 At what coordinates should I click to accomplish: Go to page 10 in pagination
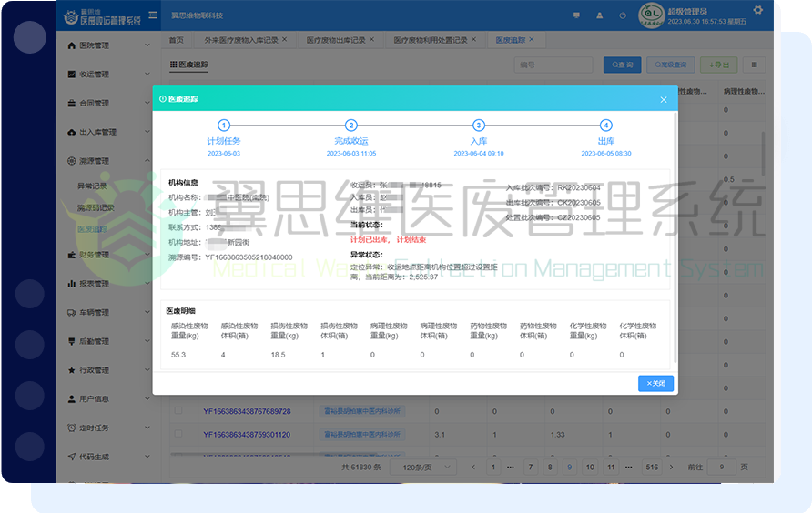click(589, 467)
